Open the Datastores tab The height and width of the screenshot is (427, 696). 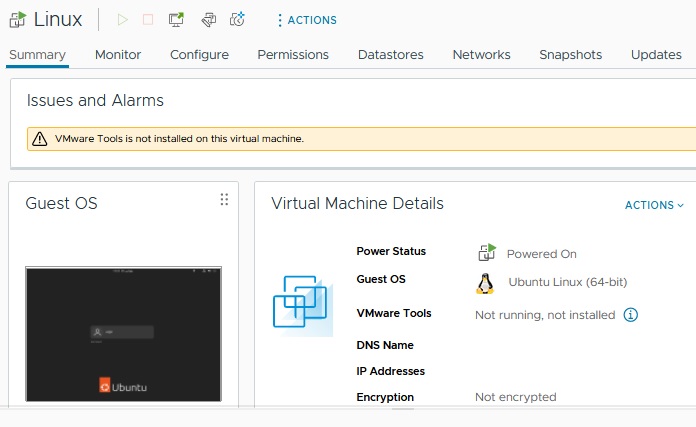click(390, 55)
